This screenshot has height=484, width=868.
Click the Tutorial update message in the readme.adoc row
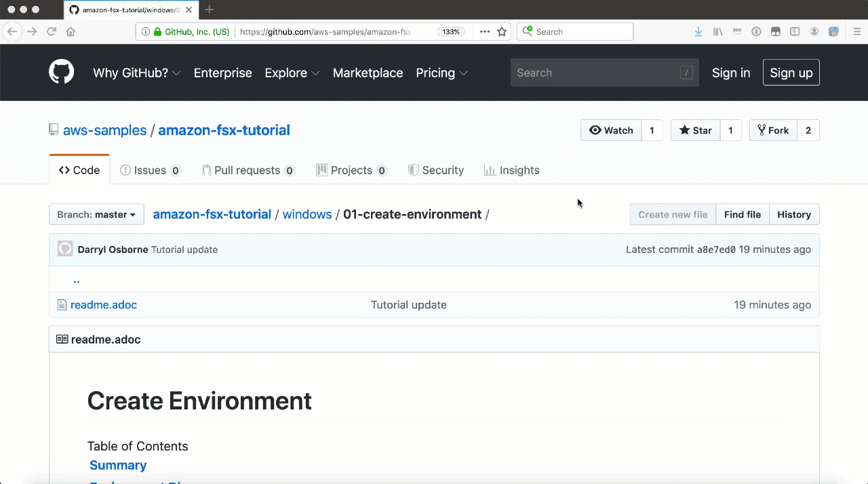pyautogui.click(x=409, y=305)
